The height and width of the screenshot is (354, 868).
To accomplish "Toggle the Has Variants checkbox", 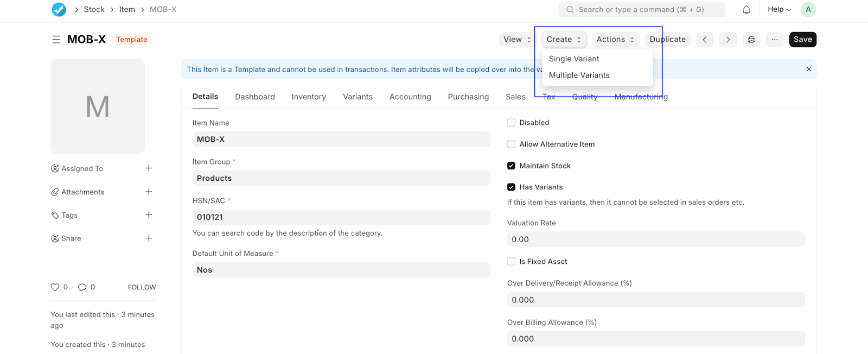I will [511, 187].
